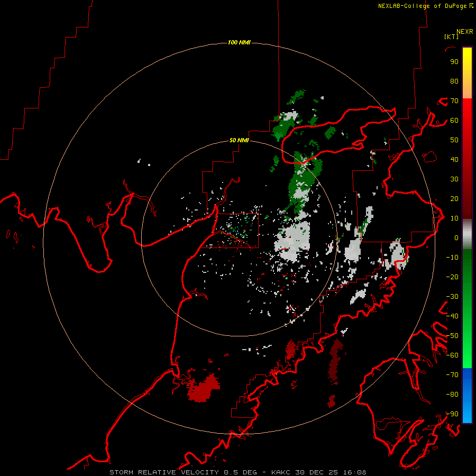Click the positive 20 scale label
476x476 pixels.
pyautogui.click(x=454, y=199)
